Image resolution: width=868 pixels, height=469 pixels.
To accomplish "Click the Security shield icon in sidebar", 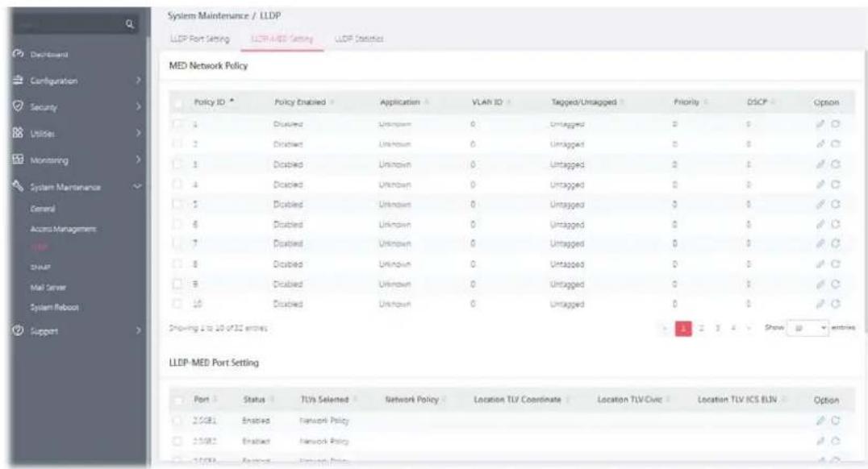I will point(19,106).
